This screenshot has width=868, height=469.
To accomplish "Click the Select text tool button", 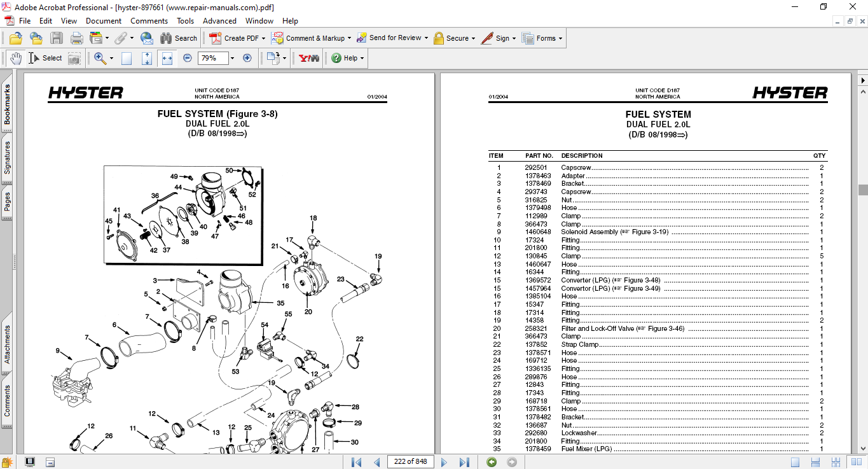I will click(46, 58).
